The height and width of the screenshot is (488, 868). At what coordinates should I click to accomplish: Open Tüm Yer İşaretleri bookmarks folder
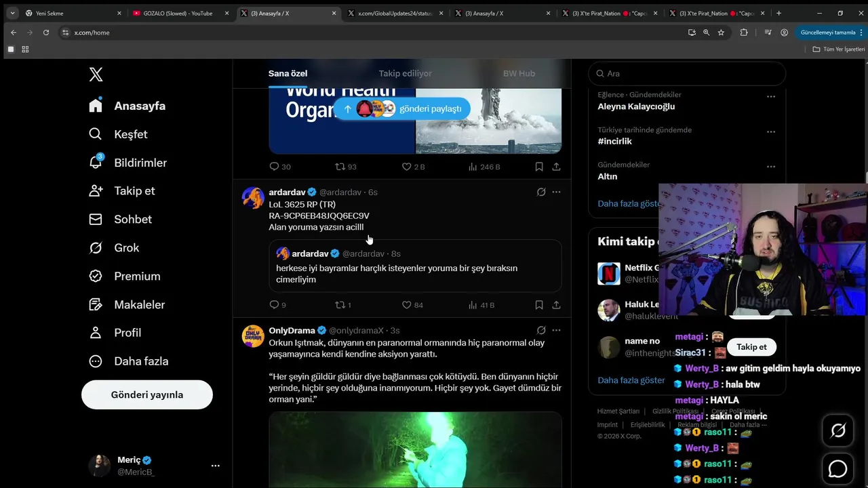tap(839, 49)
